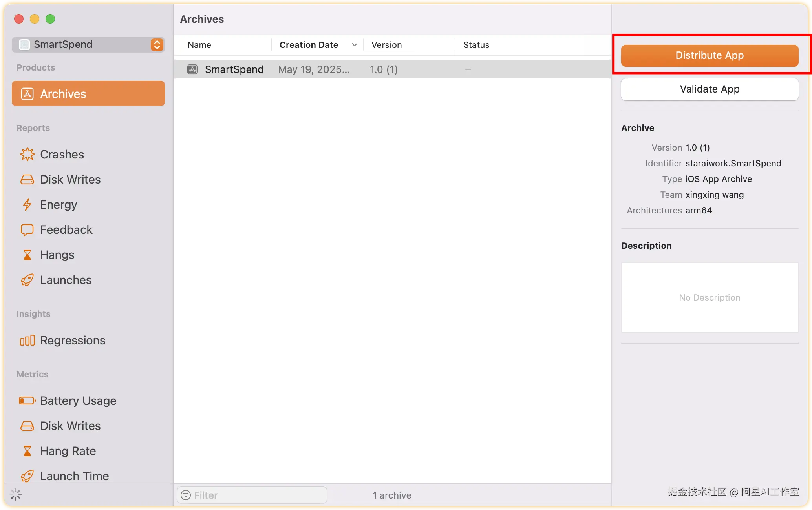The height and width of the screenshot is (510, 812).
Task: Click the Regressions bar chart icon
Action: (27, 341)
